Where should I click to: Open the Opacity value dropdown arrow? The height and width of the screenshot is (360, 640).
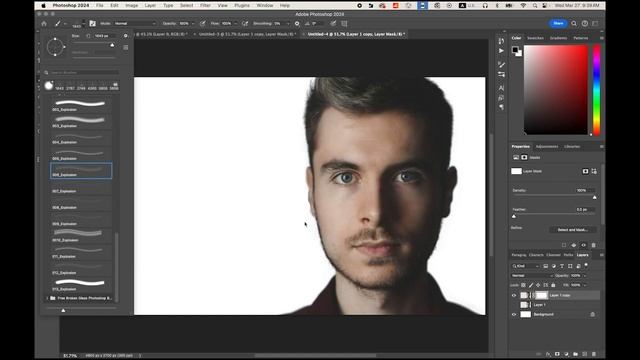point(193,24)
